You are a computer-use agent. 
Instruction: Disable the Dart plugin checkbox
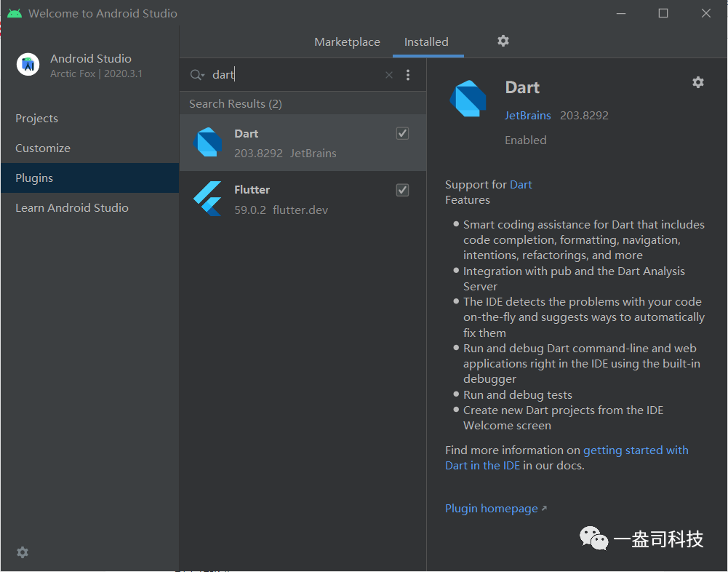coord(402,133)
